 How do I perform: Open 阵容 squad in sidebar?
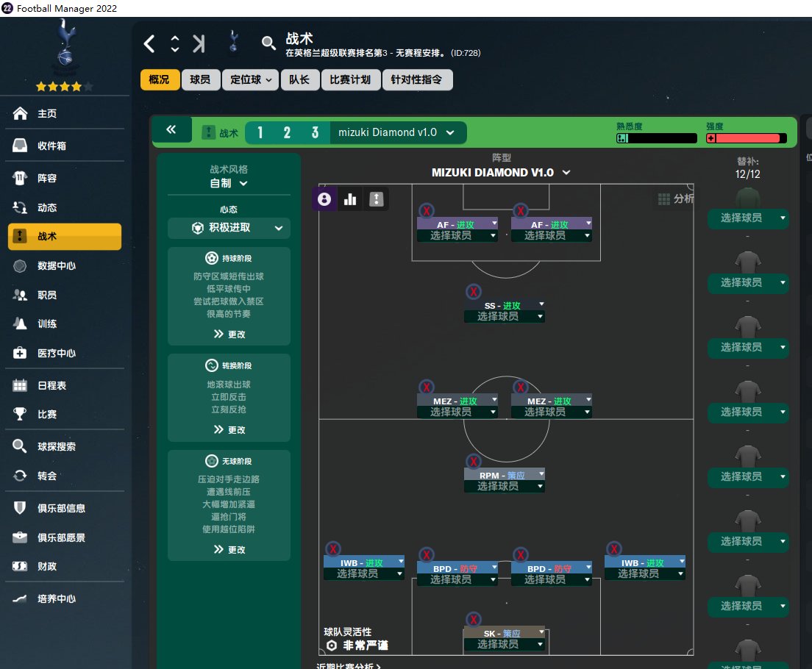tap(65, 178)
